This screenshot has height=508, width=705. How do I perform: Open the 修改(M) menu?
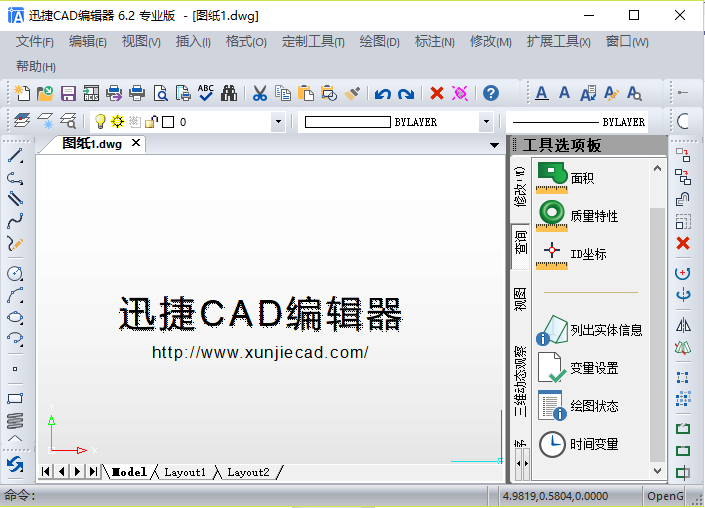pos(491,42)
